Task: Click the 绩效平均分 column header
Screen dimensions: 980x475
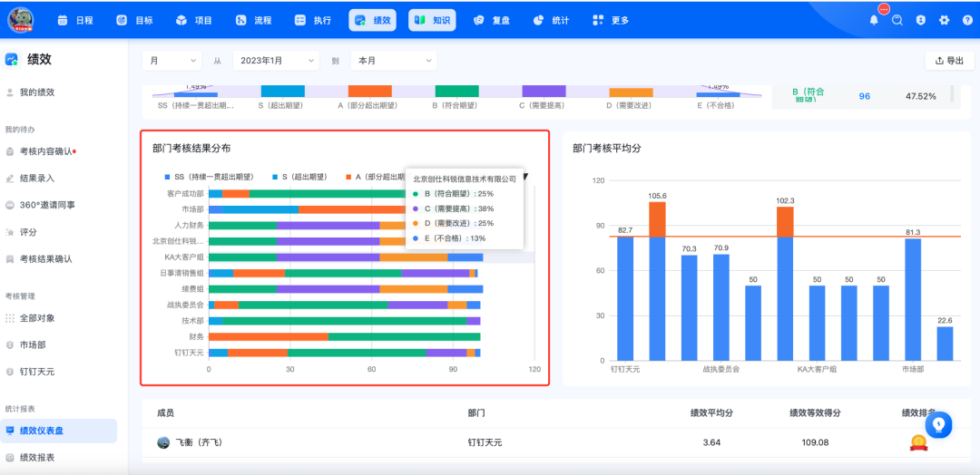Action: click(711, 413)
